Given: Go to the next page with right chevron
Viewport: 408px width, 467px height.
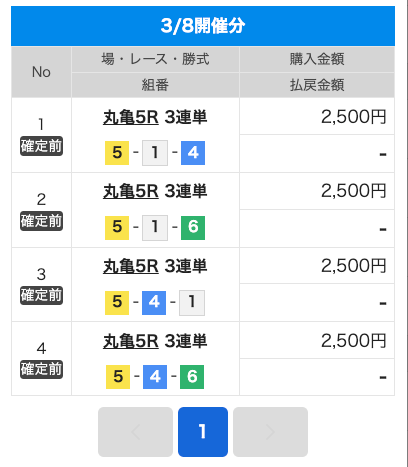Looking at the screenshot, I should coord(270,432).
